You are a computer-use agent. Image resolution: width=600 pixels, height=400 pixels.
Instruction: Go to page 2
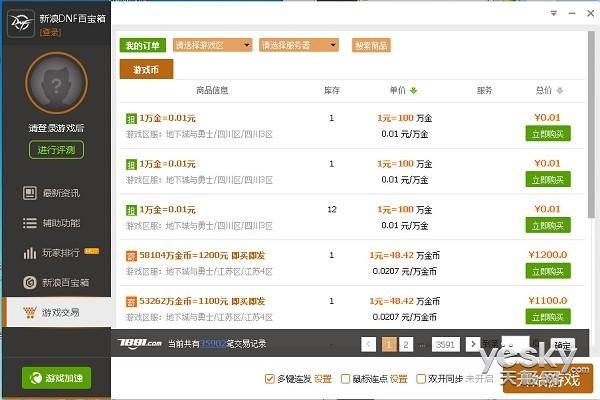(x=406, y=344)
